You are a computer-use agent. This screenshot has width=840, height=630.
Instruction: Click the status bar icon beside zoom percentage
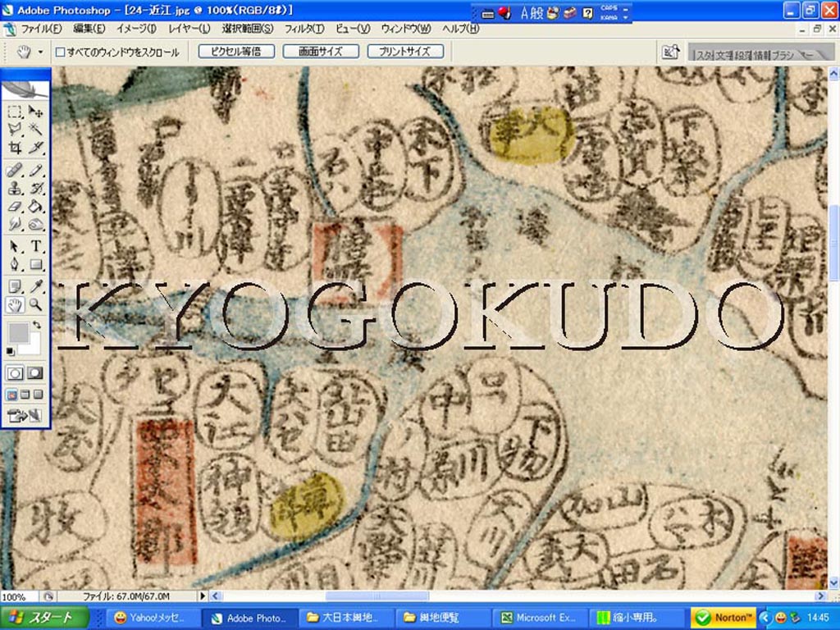coord(48,596)
